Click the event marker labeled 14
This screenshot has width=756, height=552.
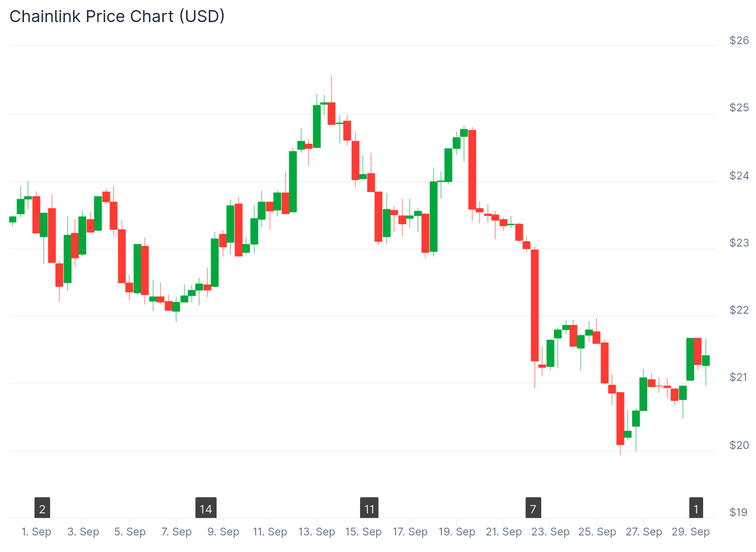coord(206,508)
